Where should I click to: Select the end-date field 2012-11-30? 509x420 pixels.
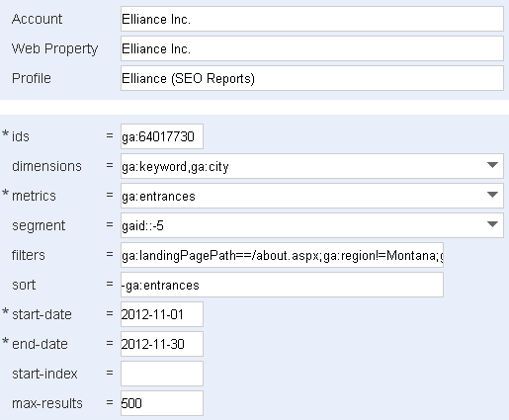point(162,344)
